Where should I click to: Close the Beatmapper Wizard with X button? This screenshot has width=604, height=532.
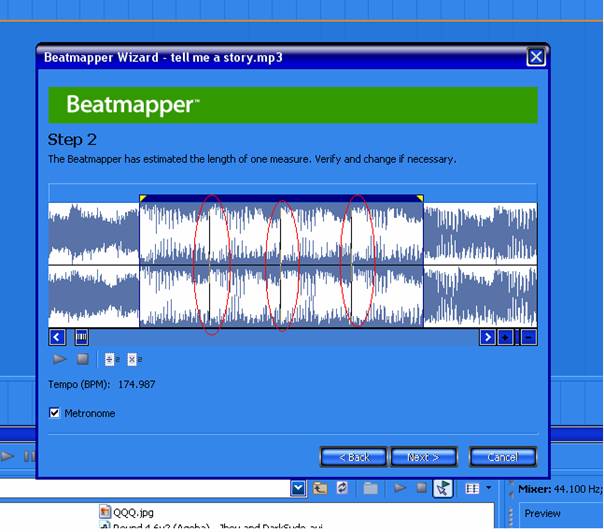pyautogui.click(x=536, y=57)
